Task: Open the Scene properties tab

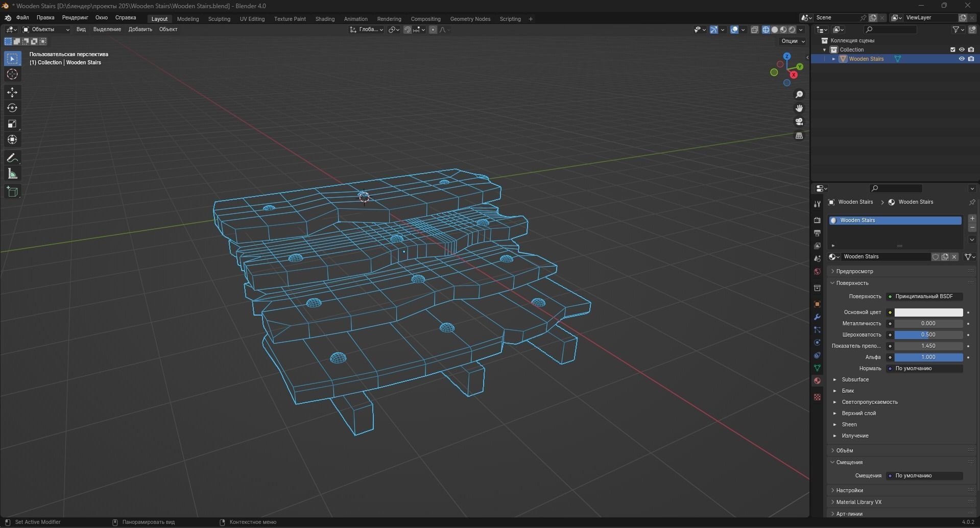Action: click(x=817, y=258)
